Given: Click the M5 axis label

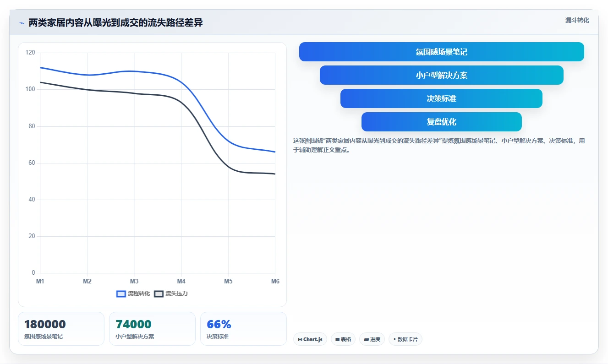Looking at the screenshot, I should (228, 281).
